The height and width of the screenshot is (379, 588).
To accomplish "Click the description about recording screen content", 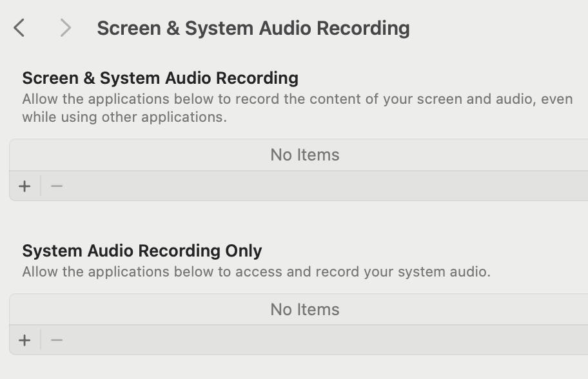I will (297, 99).
